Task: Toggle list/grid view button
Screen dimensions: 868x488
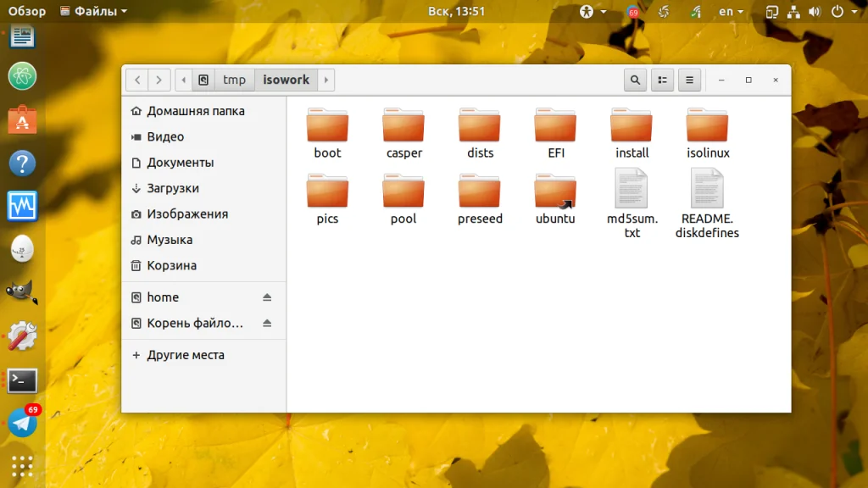Action: [662, 80]
